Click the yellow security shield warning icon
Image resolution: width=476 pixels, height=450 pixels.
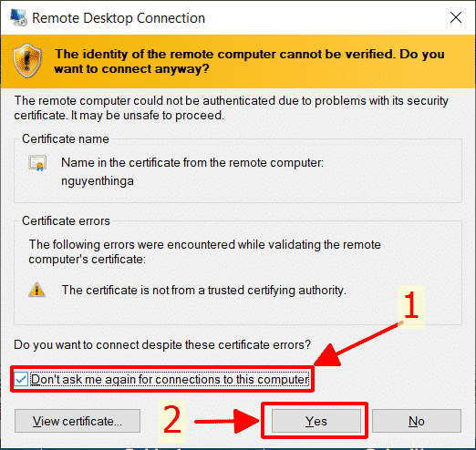(27, 61)
